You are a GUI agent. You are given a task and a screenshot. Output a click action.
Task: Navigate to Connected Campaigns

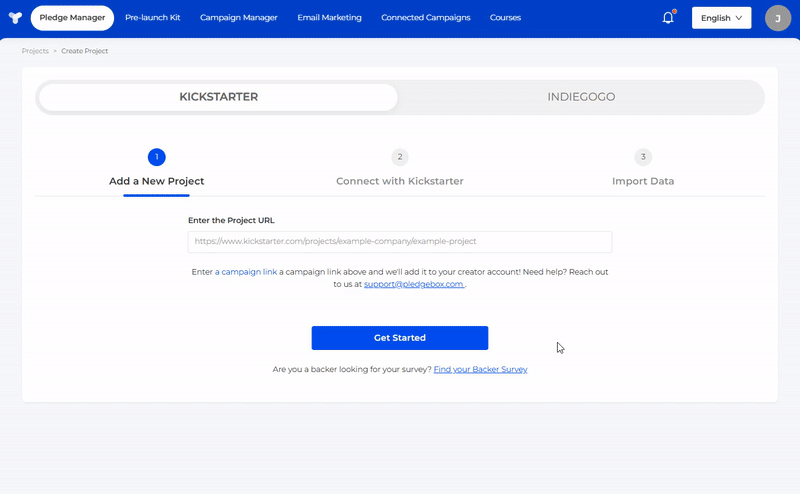pos(425,18)
